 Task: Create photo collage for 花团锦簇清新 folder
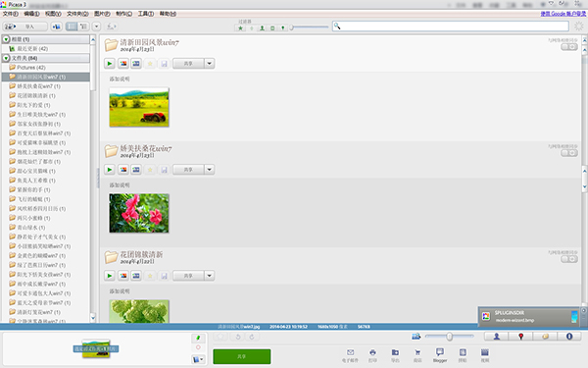pyautogui.click(x=123, y=276)
